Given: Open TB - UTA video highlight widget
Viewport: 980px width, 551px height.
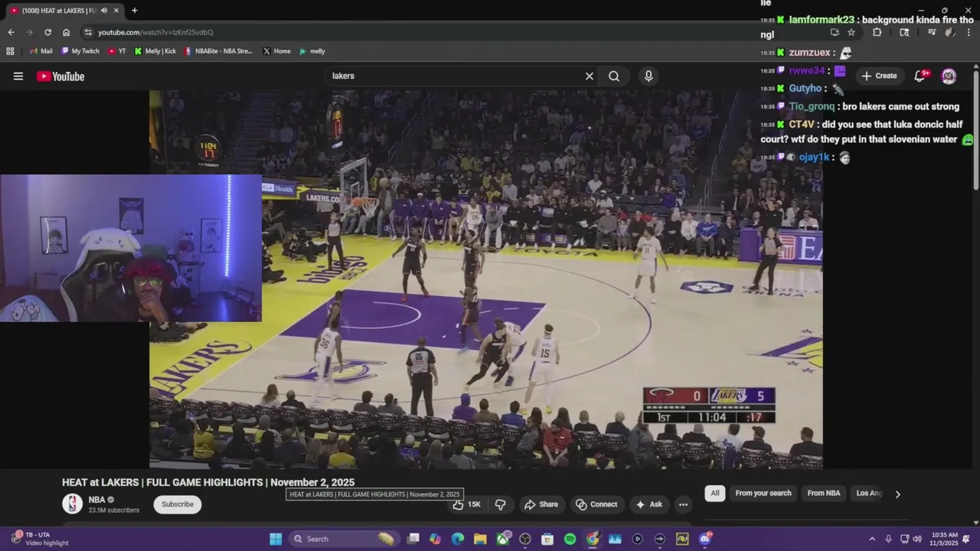Looking at the screenshot, I should (39, 539).
